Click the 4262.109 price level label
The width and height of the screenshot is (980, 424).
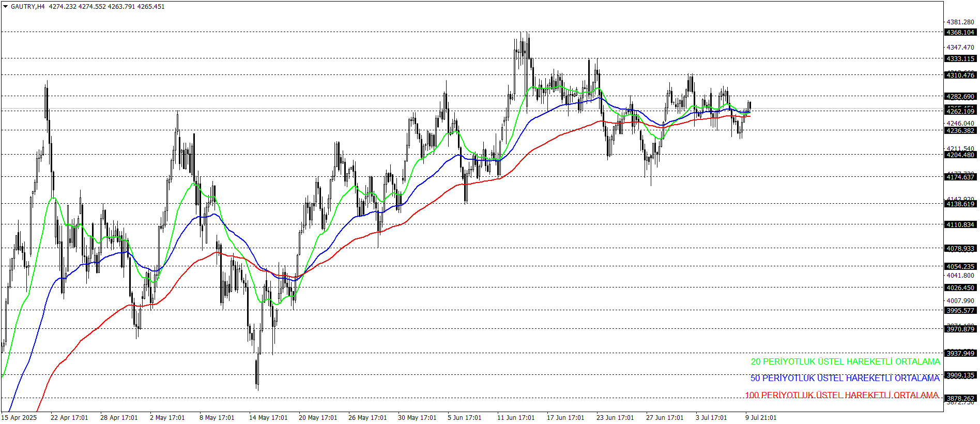point(960,111)
